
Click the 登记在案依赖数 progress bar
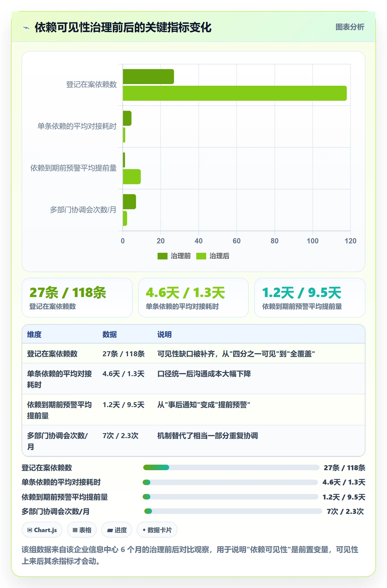click(x=231, y=467)
